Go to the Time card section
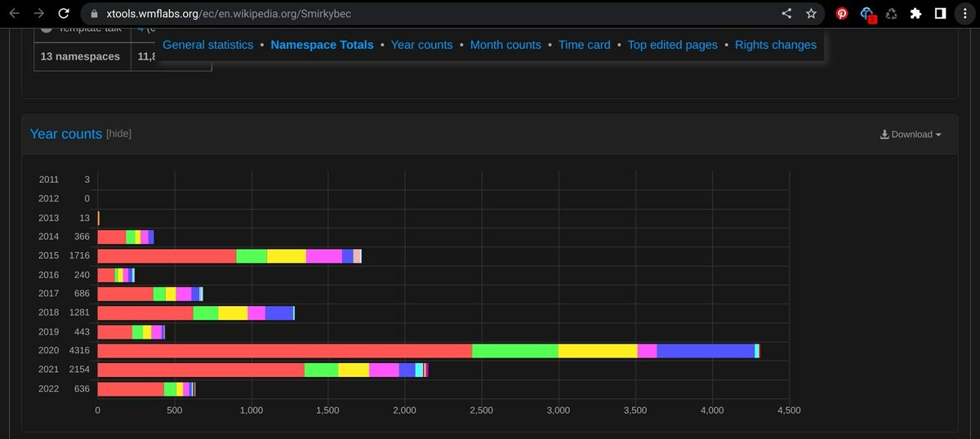 click(x=584, y=45)
